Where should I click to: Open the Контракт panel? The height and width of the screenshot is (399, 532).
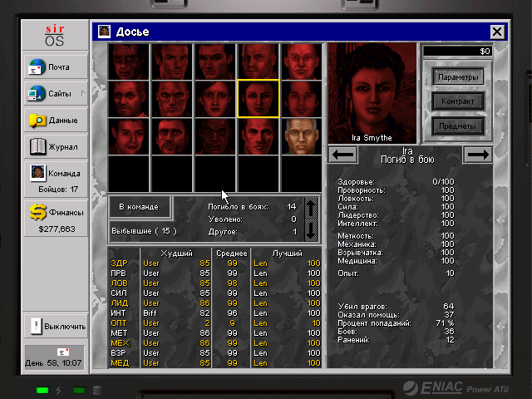coord(458,101)
